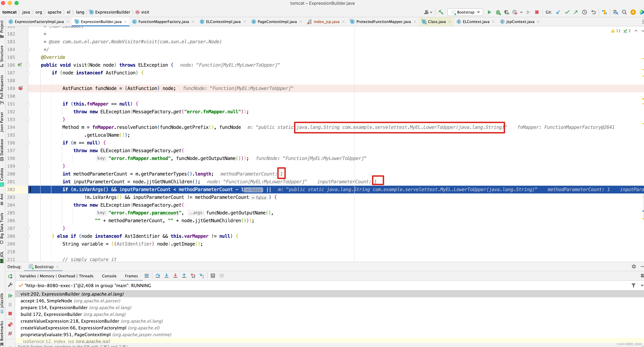Stop the process with top toolbar red square
This screenshot has width=644, height=347.
point(537,12)
